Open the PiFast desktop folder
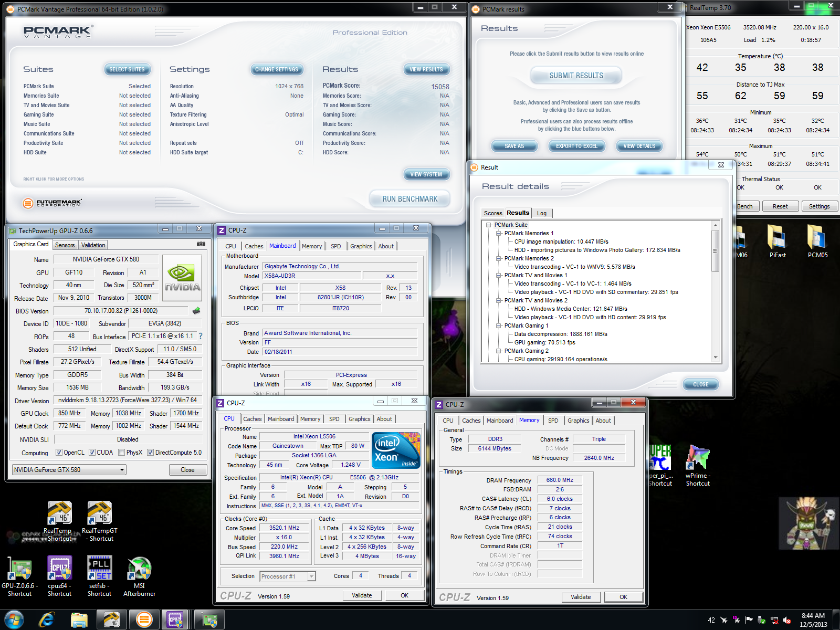840x630 pixels. coord(778,241)
